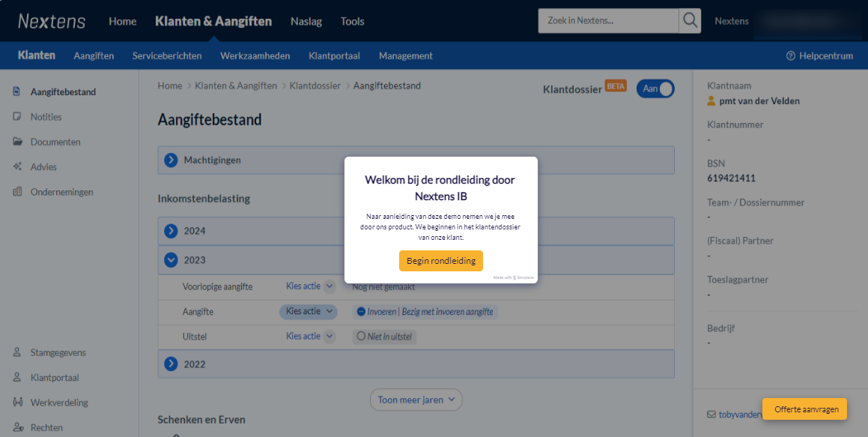The image size is (868, 437).
Task: Open Advies in the sidebar
Action: pos(43,166)
